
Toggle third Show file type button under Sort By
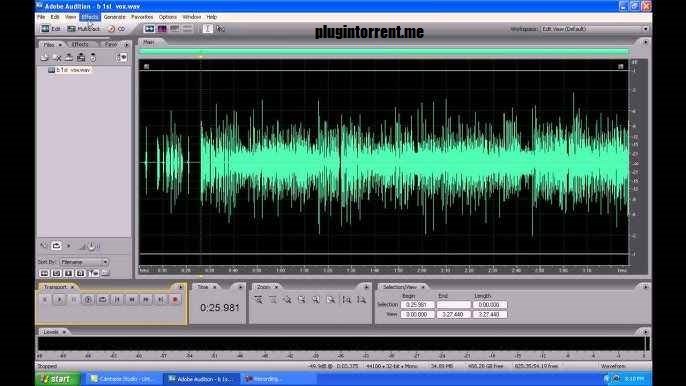69,274
